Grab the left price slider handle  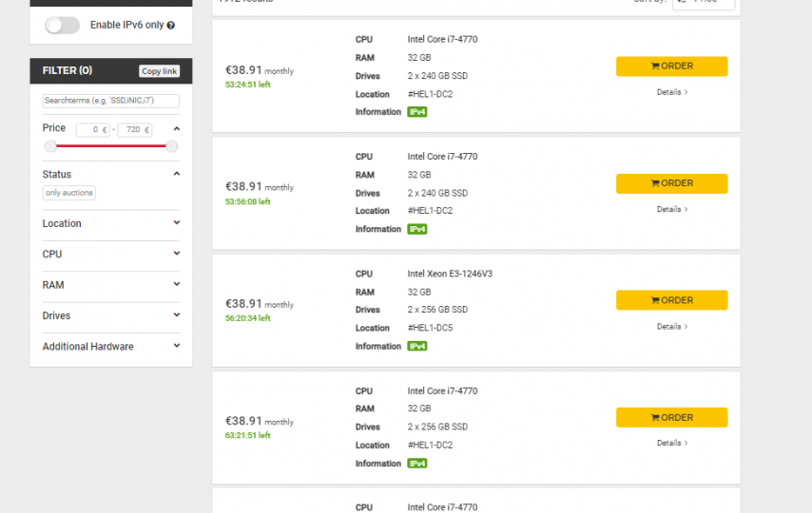coord(50,146)
